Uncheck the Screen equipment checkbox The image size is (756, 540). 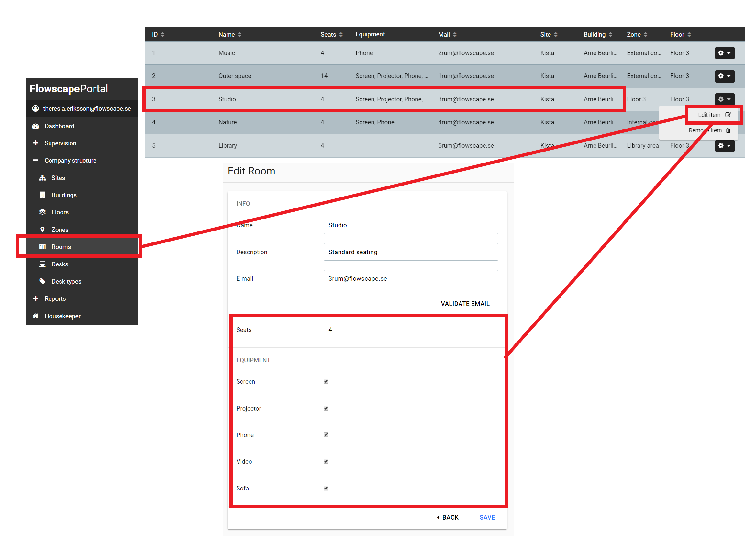point(326,381)
